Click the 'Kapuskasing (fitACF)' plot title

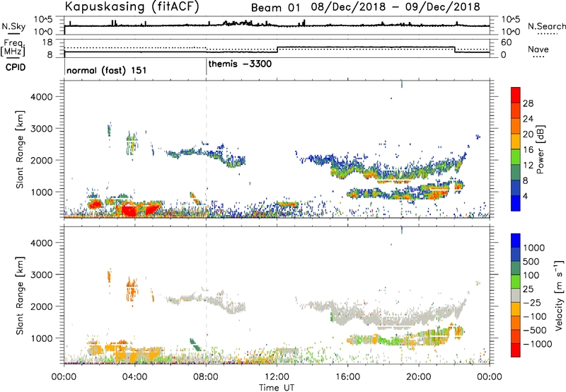132,7
